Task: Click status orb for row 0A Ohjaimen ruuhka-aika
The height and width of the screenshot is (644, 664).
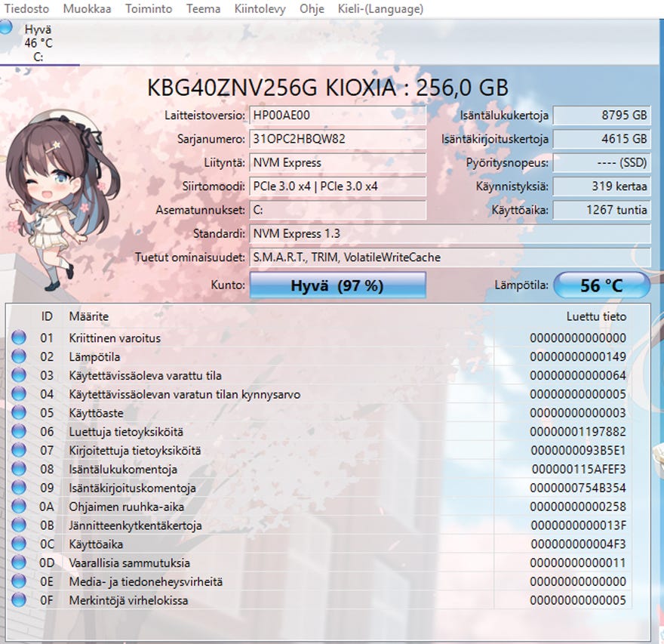Action: point(19,507)
